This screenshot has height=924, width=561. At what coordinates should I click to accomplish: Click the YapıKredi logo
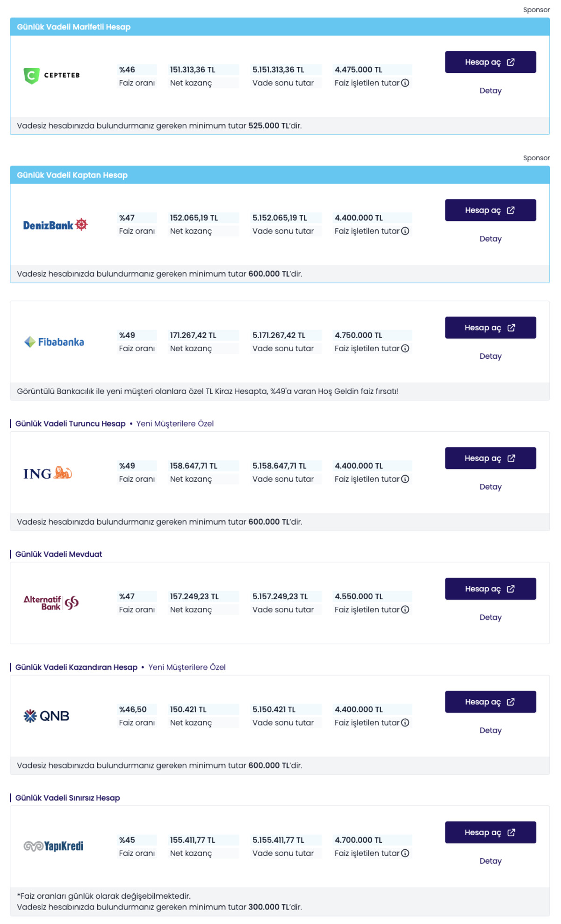point(53,846)
